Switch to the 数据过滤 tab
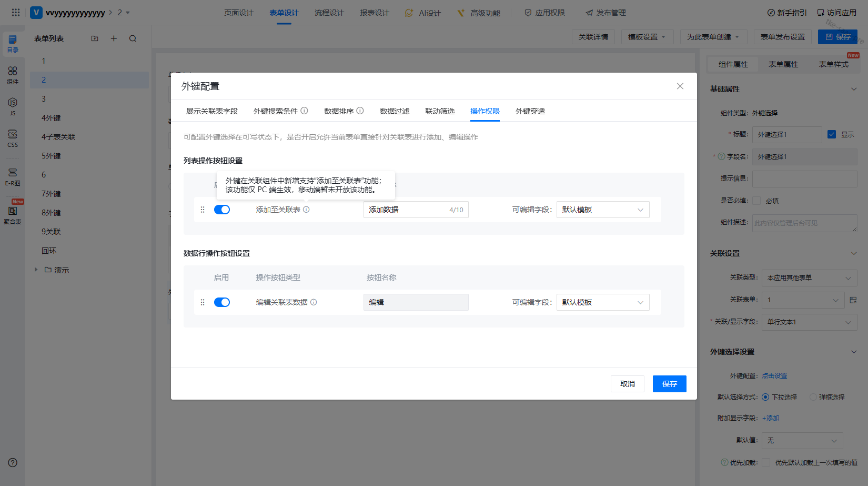Screen dimensions: 868x486 point(395,111)
